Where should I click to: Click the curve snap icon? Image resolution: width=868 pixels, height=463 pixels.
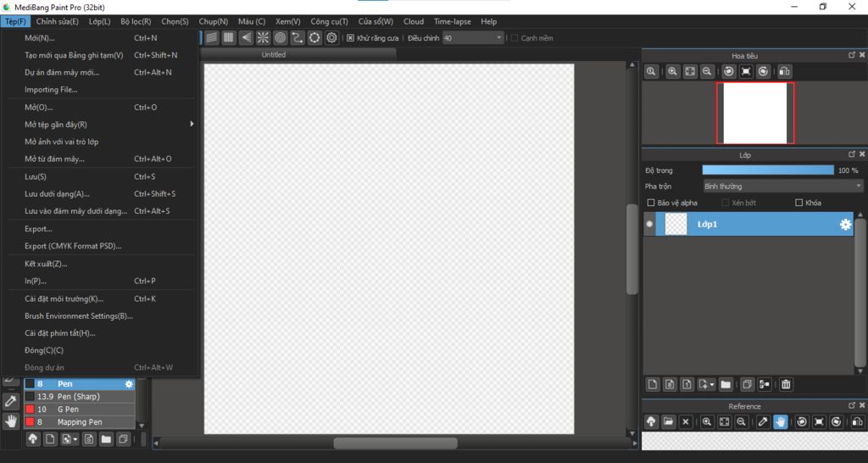(x=298, y=37)
